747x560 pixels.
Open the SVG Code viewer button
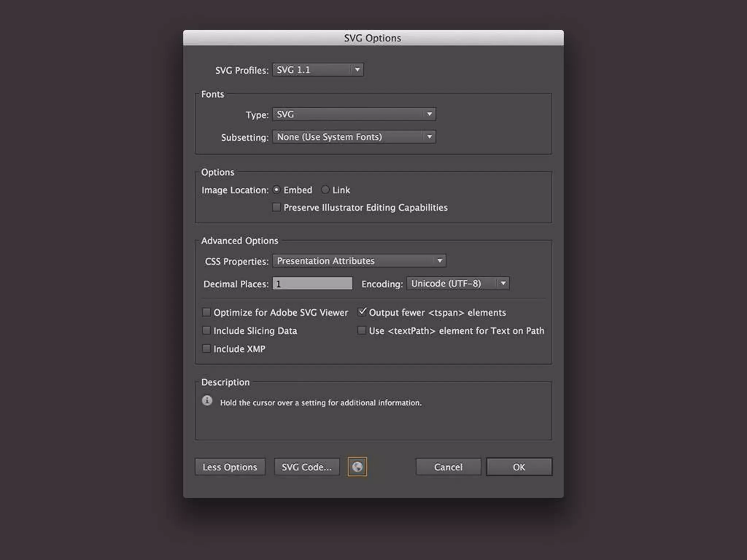click(x=307, y=467)
